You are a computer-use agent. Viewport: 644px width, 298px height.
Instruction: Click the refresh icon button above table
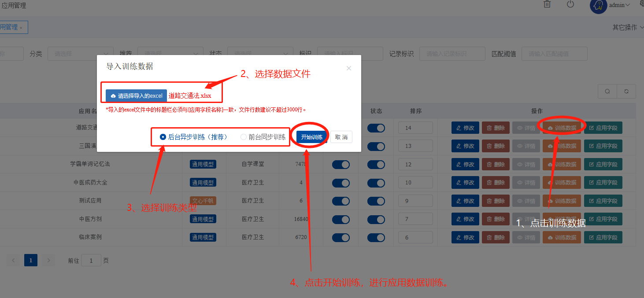click(x=626, y=91)
